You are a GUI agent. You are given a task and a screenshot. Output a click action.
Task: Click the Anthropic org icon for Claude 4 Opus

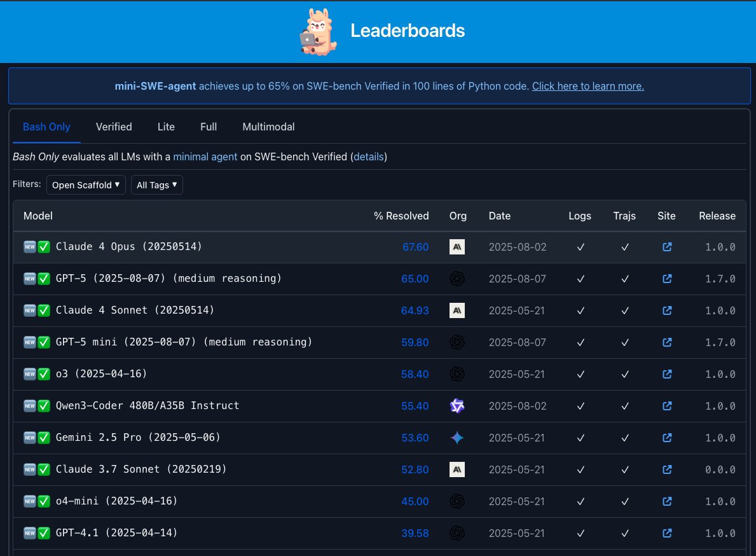pos(457,247)
